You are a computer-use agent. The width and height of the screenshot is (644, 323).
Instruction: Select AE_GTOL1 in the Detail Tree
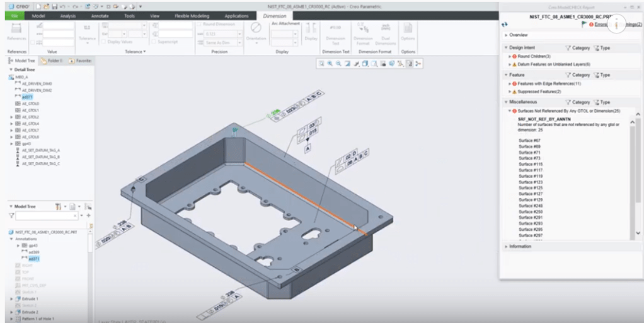[30, 110]
